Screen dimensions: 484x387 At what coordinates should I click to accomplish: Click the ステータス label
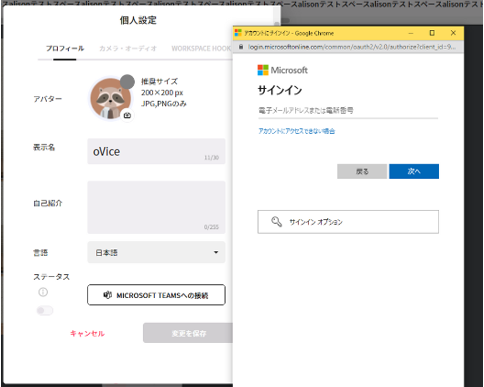[51, 277]
